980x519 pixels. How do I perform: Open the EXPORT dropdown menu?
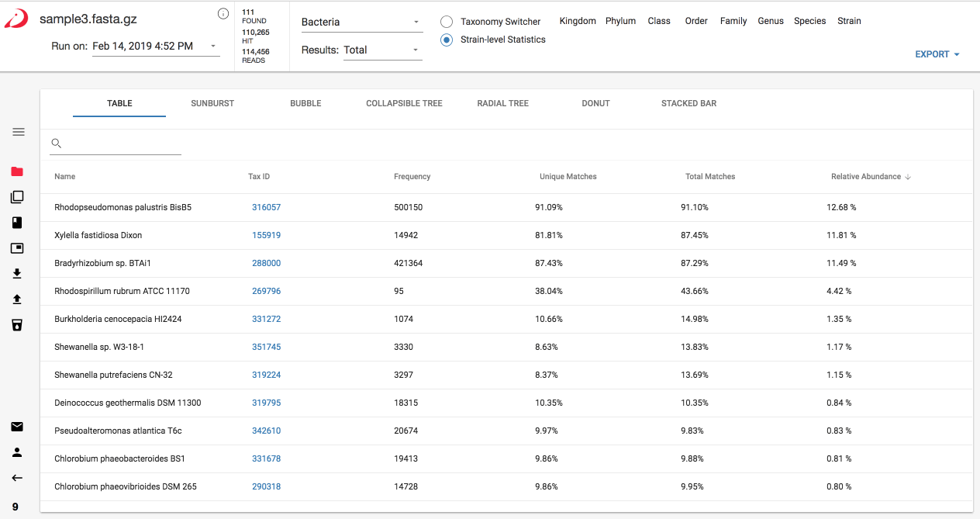pos(937,54)
